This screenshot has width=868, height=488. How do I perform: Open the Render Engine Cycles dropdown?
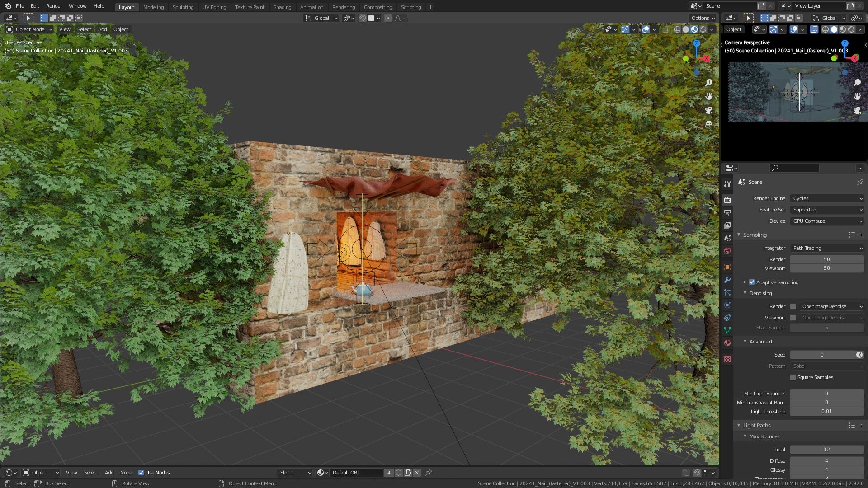point(827,198)
